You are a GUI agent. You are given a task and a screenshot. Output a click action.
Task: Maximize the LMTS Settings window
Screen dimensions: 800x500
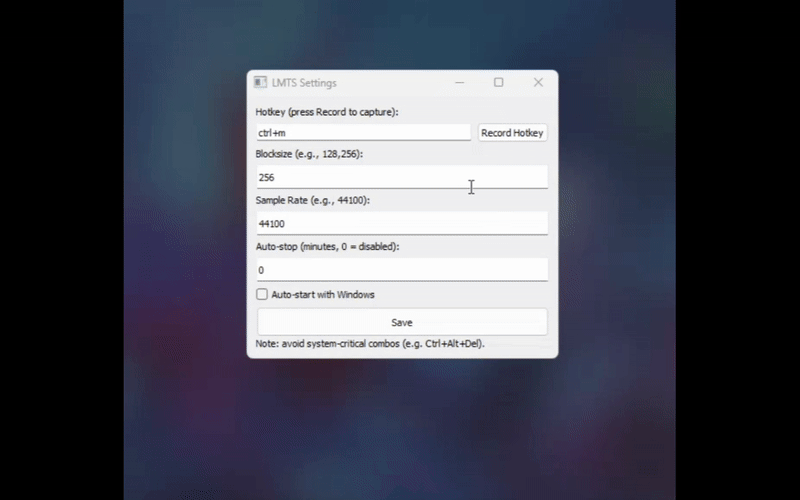(x=498, y=82)
